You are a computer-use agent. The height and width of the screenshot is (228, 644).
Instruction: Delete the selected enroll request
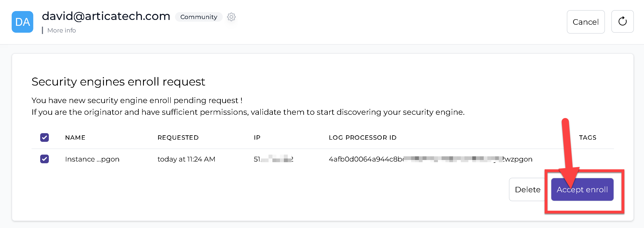[528, 189]
